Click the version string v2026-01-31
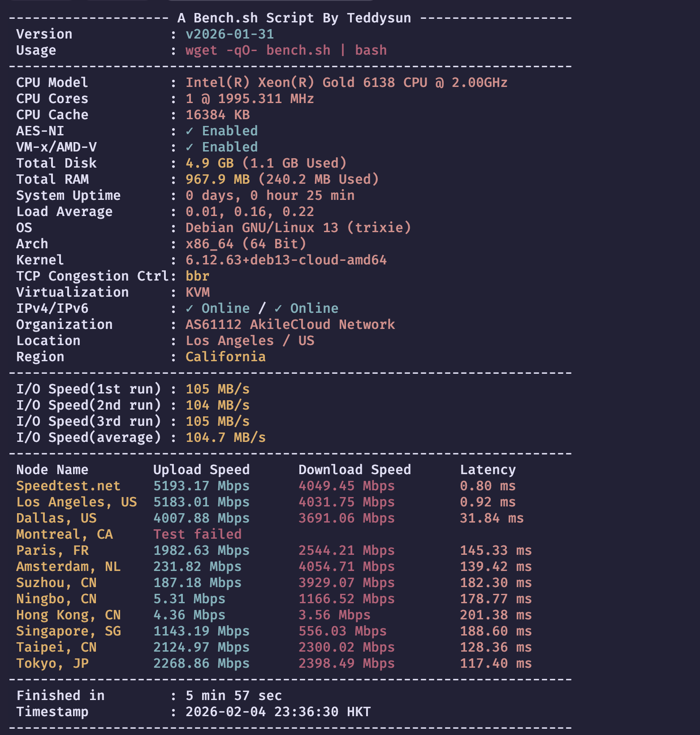Image resolution: width=700 pixels, height=735 pixels. pos(230,34)
